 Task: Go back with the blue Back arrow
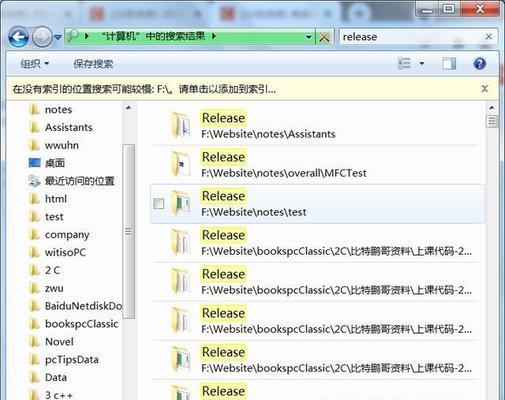[18, 37]
